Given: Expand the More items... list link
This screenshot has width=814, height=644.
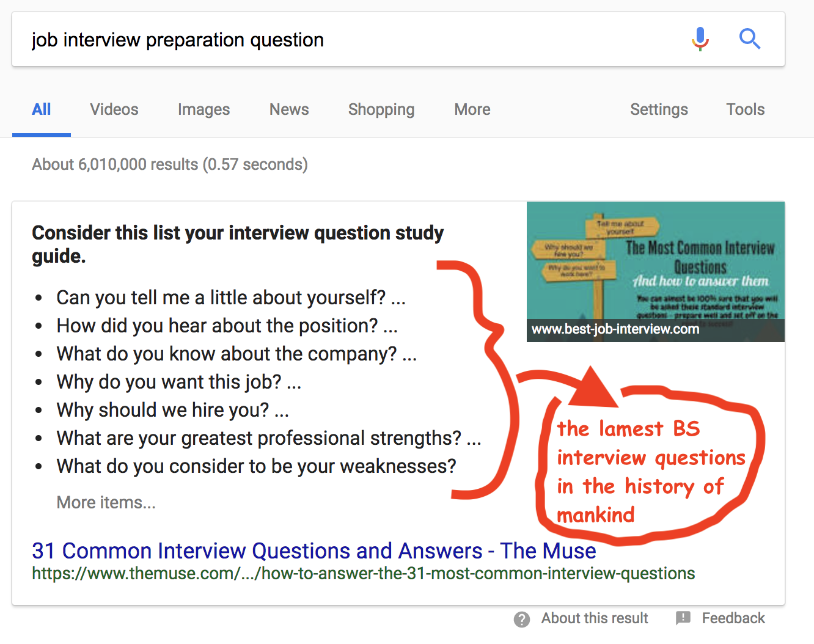Looking at the screenshot, I should tap(106, 502).
